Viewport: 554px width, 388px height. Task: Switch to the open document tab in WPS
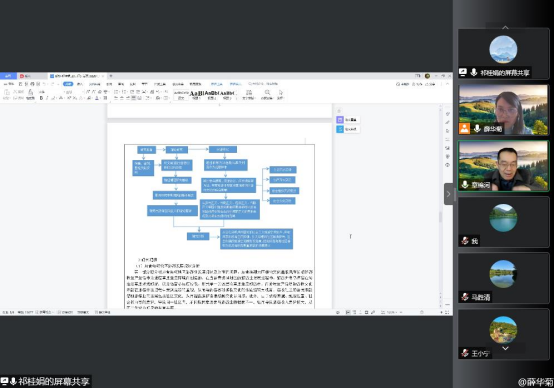click(x=77, y=76)
